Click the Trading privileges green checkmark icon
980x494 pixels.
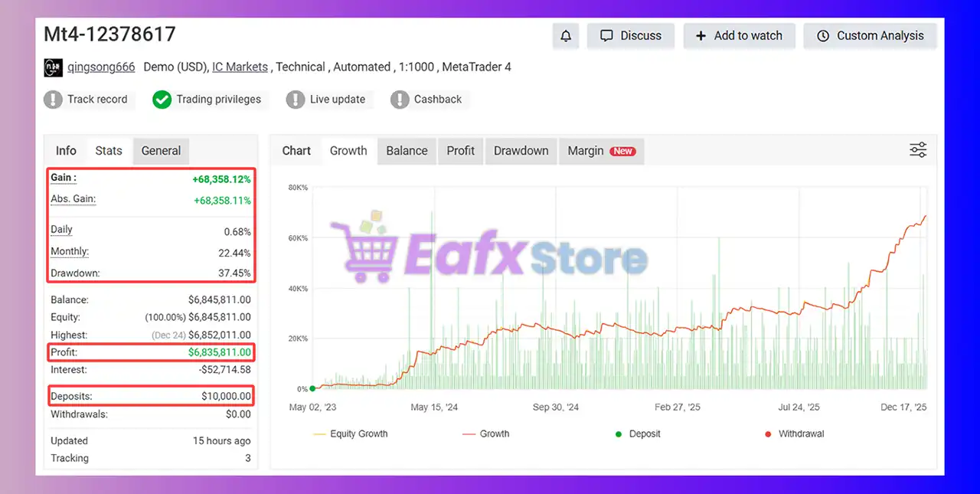[x=162, y=100]
